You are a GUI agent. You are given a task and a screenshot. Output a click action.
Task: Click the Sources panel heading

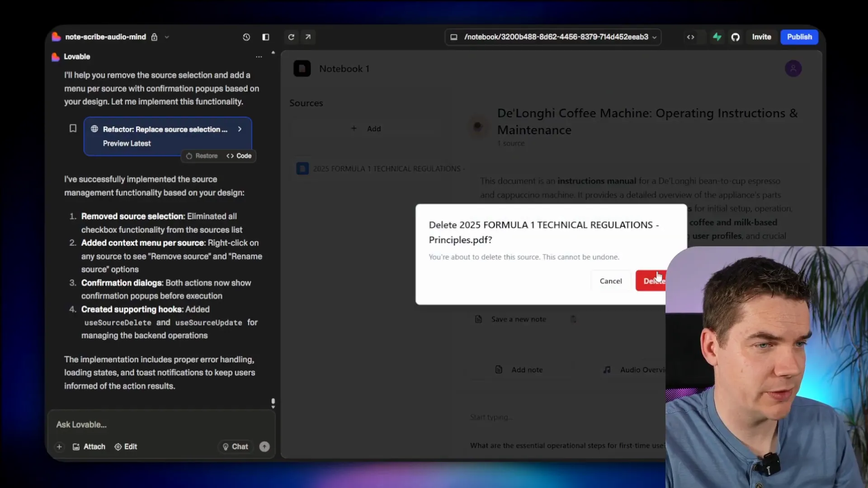pyautogui.click(x=306, y=103)
